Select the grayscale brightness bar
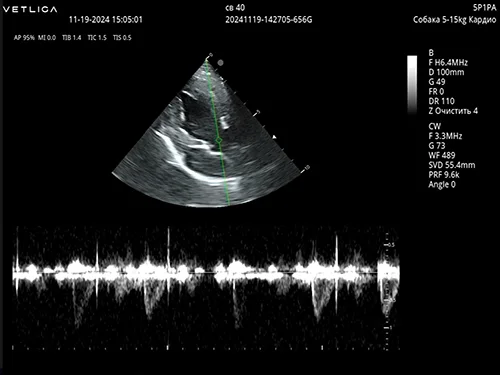500x375 pixels. pos(412,85)
